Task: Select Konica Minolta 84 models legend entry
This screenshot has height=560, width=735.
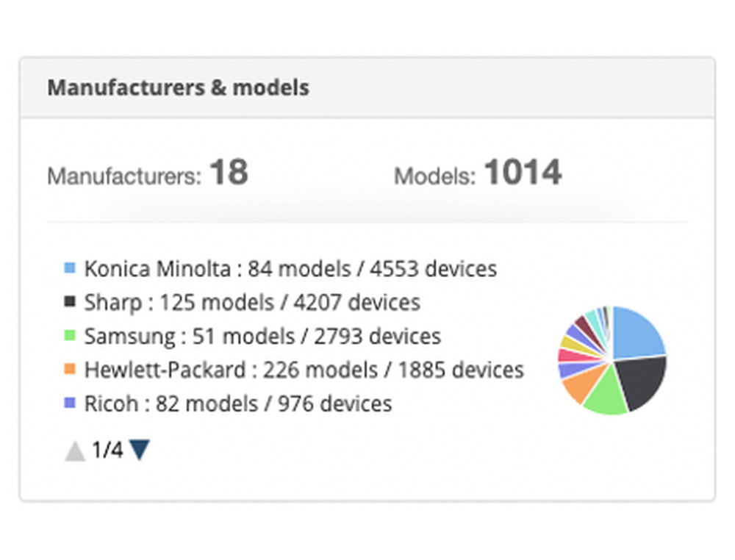Action: tap(290, 269)
